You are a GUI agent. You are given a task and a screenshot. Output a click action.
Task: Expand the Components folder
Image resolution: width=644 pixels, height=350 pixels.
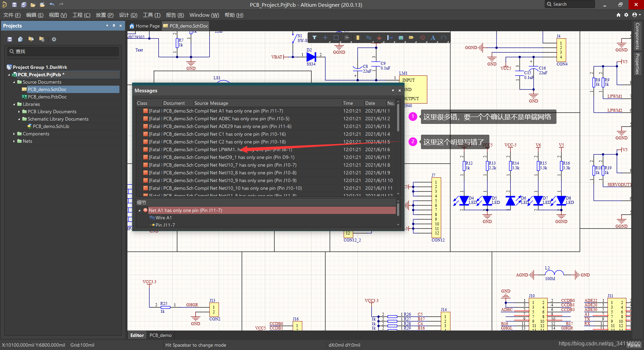point(14,134)
